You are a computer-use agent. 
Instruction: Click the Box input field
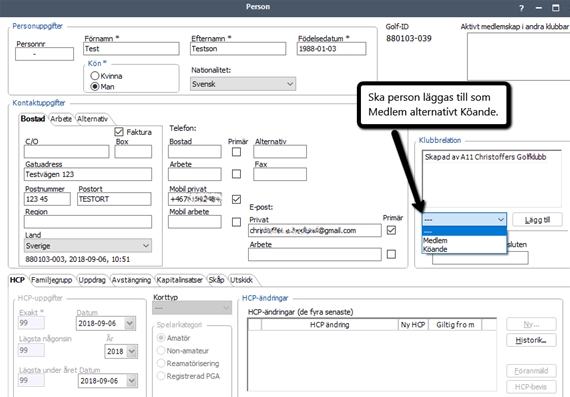coord(133,152)
